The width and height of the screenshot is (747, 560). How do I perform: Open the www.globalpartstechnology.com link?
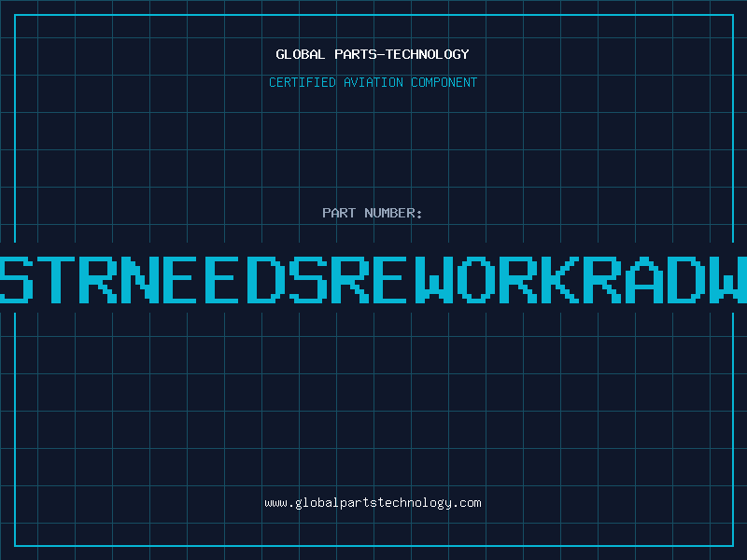[373, 503]
